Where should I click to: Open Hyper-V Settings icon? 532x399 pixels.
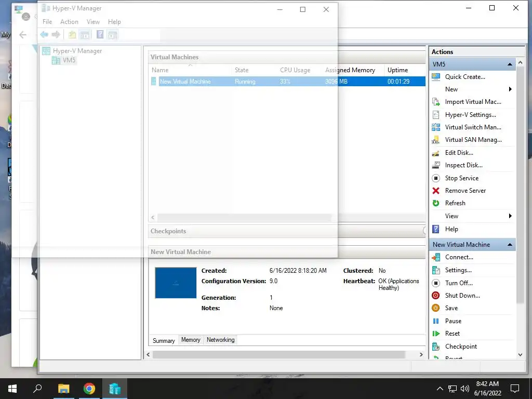[x=436, y=115]
